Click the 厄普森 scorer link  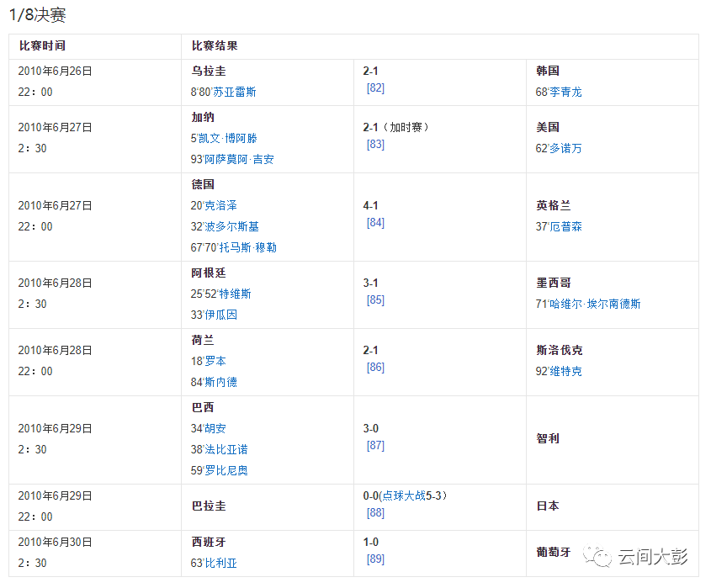pyautogui.click(x=565, y=226)
